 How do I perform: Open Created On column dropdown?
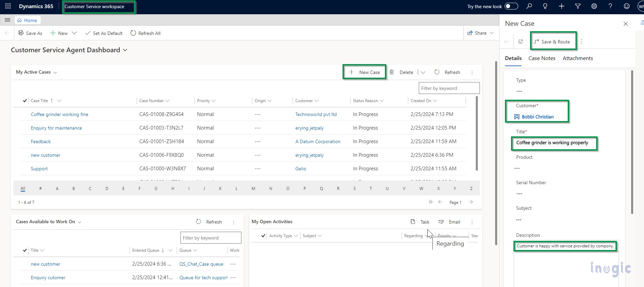(x=435, y=101)
